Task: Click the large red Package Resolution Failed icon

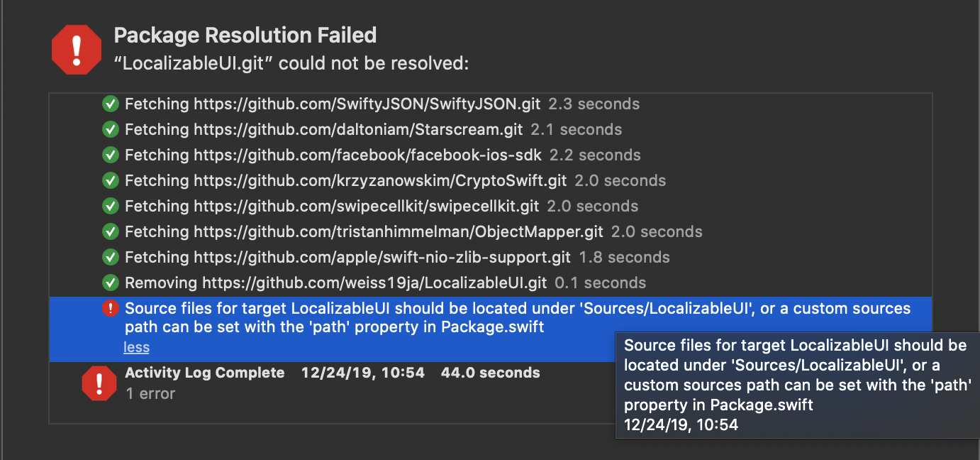Action: click(77, 50)
